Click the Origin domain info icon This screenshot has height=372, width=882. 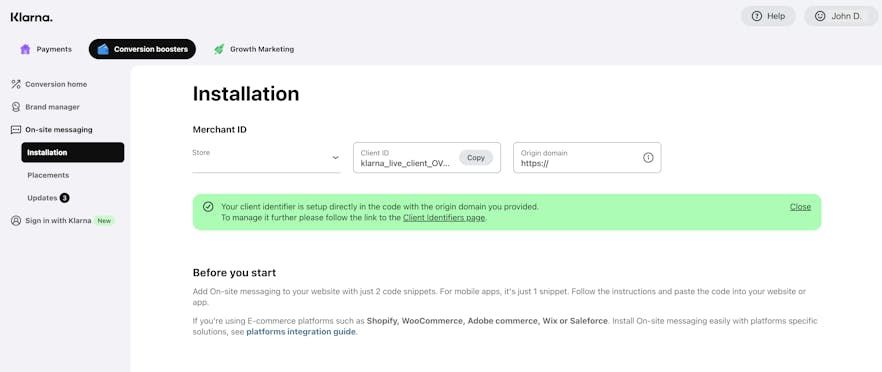tap(648, 158)
